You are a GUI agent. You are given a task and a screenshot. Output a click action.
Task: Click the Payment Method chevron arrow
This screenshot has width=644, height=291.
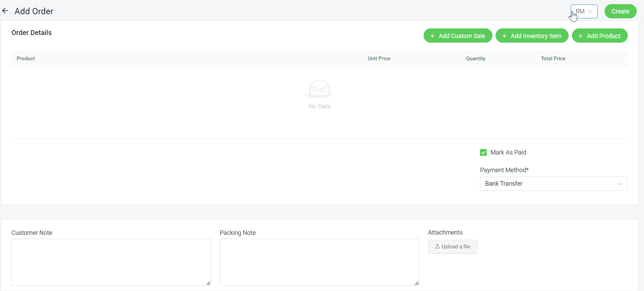tap(620, 184)
